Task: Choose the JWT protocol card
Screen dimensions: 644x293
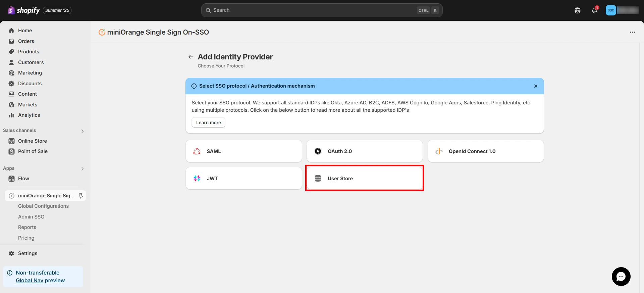Action: click(244, 178)
